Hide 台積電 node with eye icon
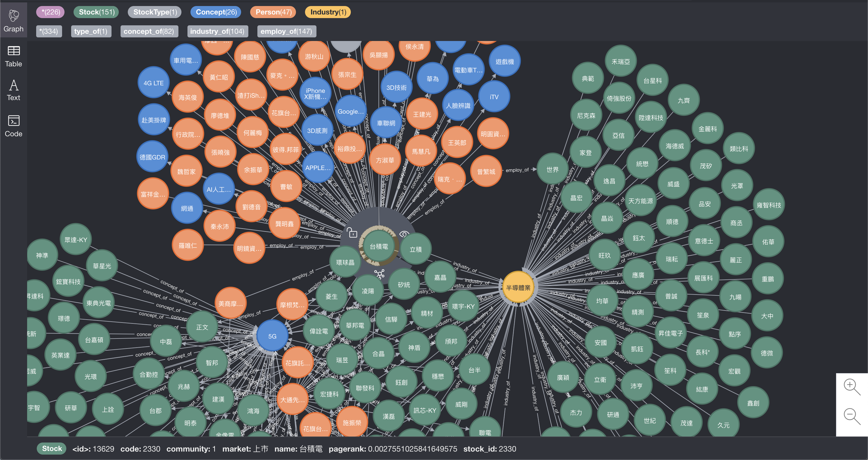868x460 pixels. click(404, 234)
